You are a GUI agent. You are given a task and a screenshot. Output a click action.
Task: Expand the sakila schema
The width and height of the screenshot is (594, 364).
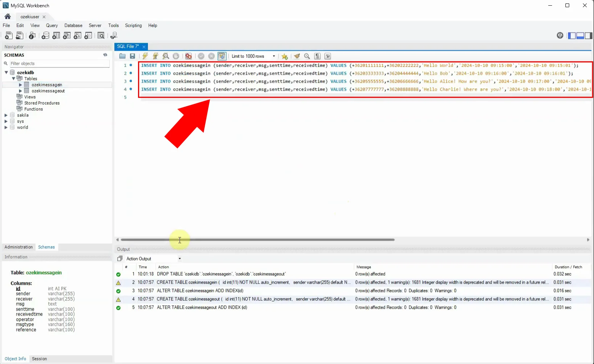[x=6, y=115]
